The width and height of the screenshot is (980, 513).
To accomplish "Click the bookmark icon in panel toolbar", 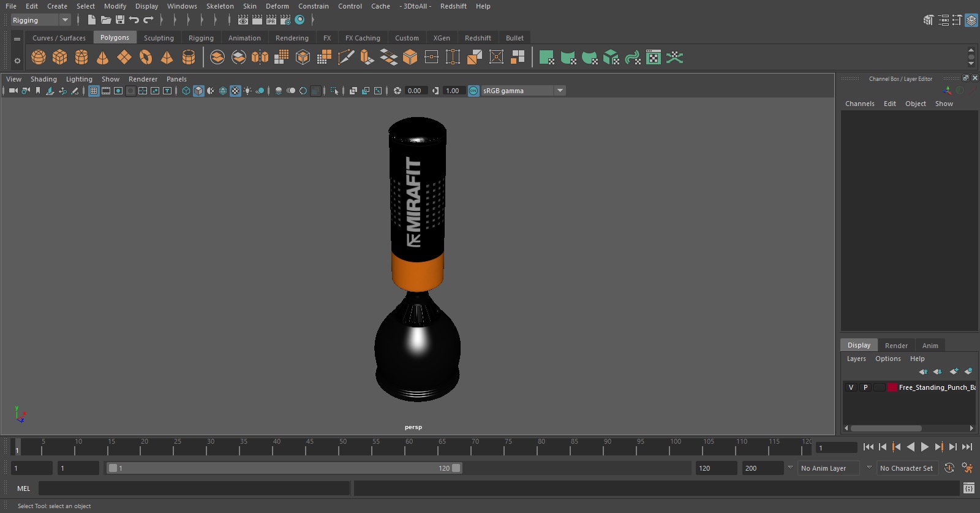I will (38, 91).
